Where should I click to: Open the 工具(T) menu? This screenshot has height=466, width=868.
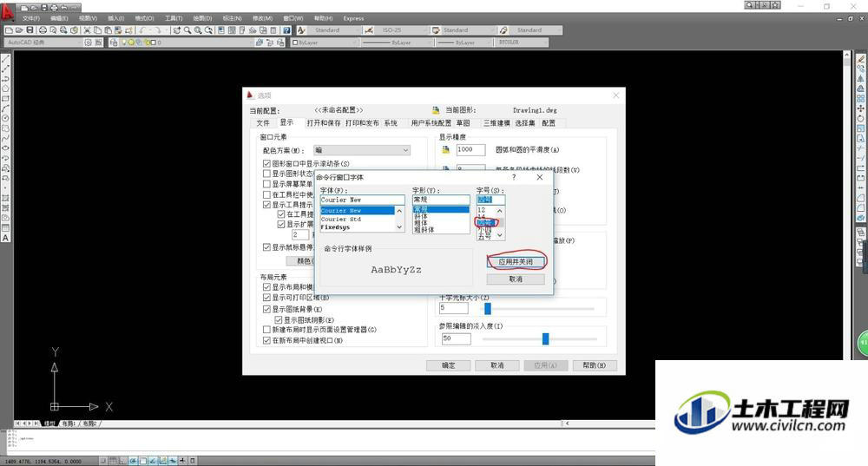(174, 18)
